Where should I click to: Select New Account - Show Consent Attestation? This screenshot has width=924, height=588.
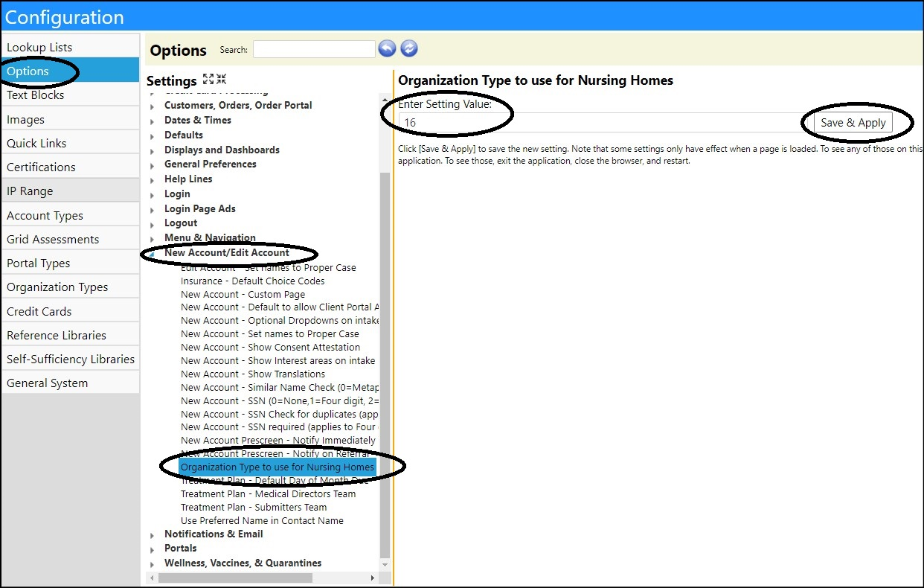click(x=270, y=347)
